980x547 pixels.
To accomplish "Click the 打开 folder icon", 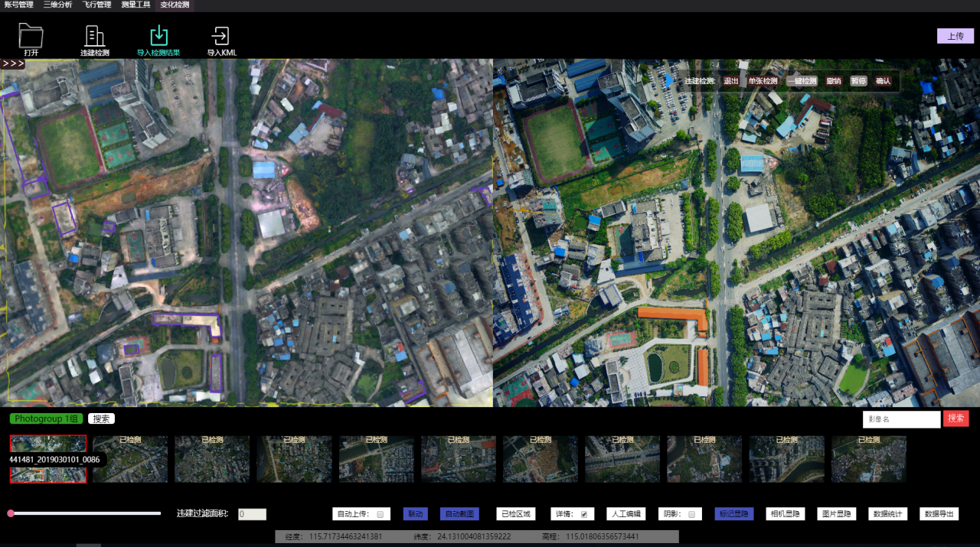I will coord(31,37).
